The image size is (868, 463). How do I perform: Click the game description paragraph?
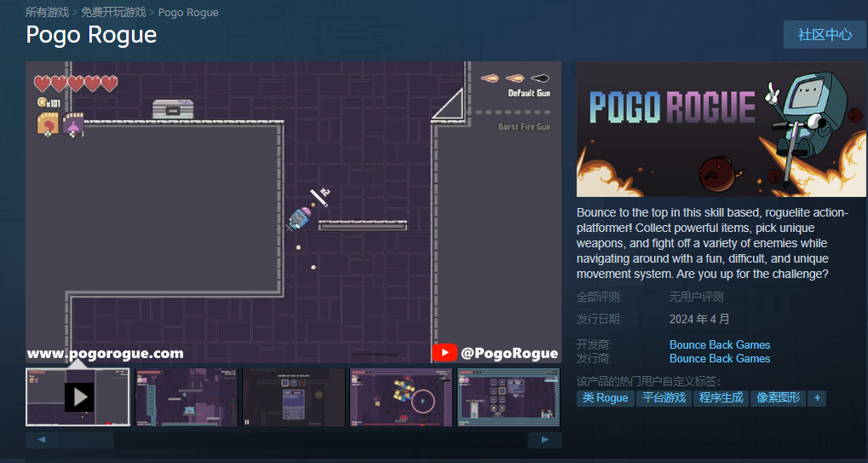(712, 243)
